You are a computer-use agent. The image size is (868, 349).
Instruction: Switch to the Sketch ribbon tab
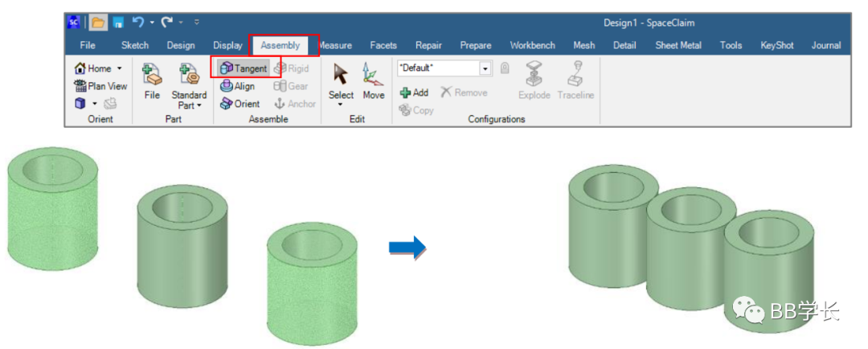click(x=134, y=45)
